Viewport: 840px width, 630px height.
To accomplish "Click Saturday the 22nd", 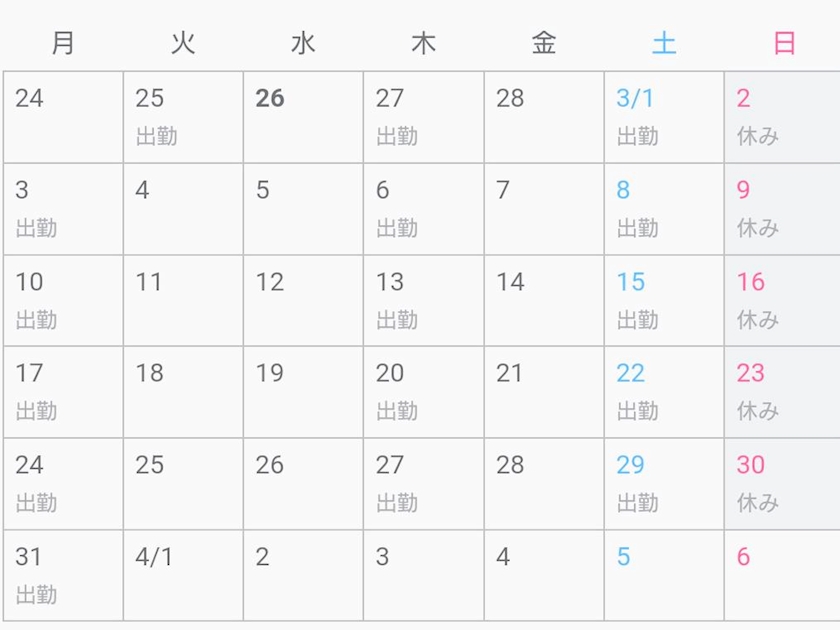I will 664,392.
